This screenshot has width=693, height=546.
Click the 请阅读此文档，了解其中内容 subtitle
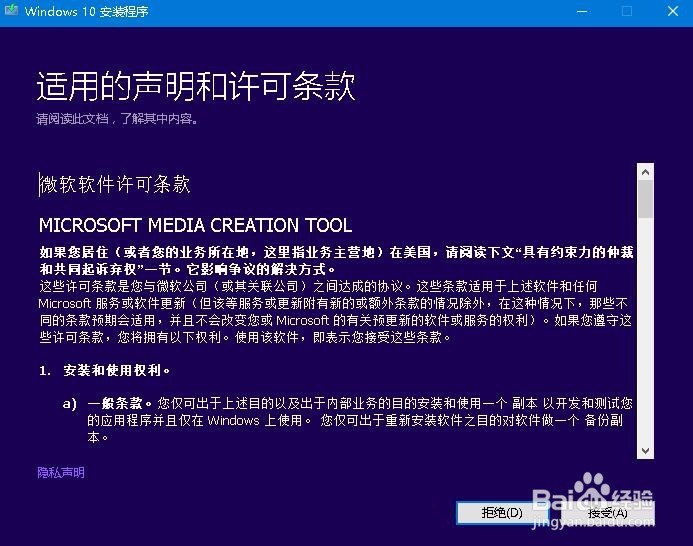(x=117, y=118)
